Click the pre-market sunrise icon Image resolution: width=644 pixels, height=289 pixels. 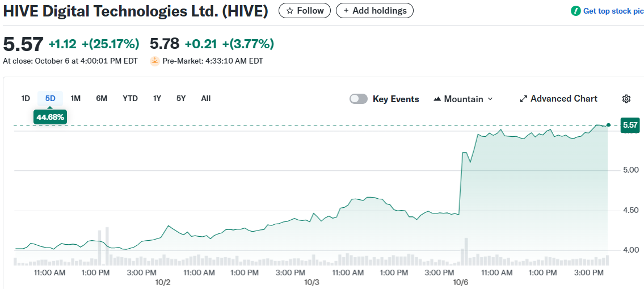tap(155, 61)
